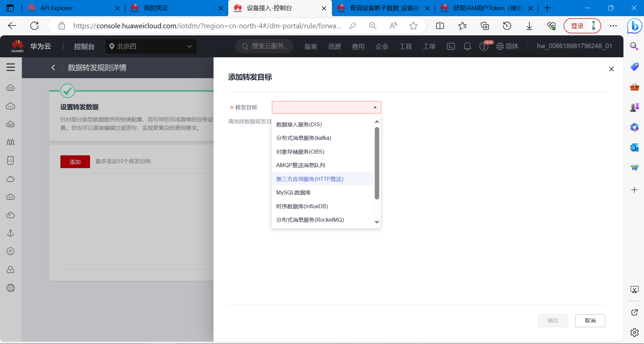This screenshot has width=644, height=344.
Task: Open the CloudShell terminal icon
Action: (451, 46)
